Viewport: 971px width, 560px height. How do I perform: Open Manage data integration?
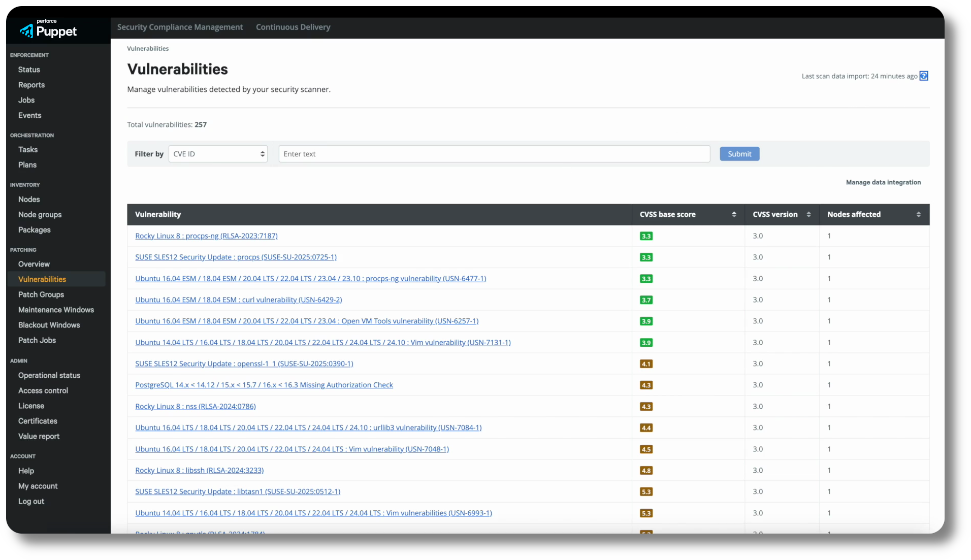pos(883,182)
